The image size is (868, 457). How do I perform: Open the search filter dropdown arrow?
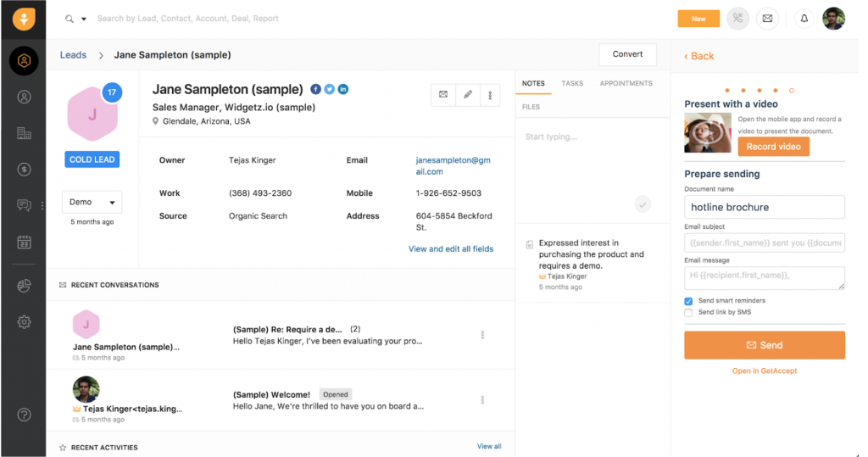pyautogui.click(x=84, y=19)
